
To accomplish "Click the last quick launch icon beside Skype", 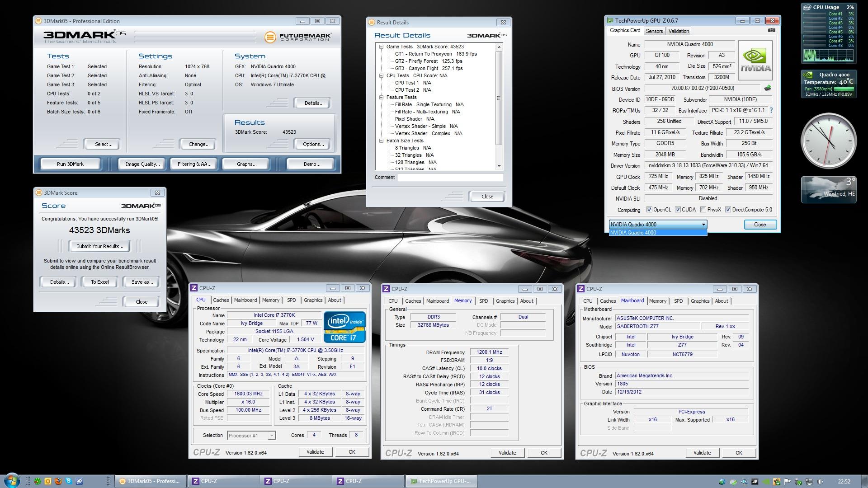I will (79, 481).
